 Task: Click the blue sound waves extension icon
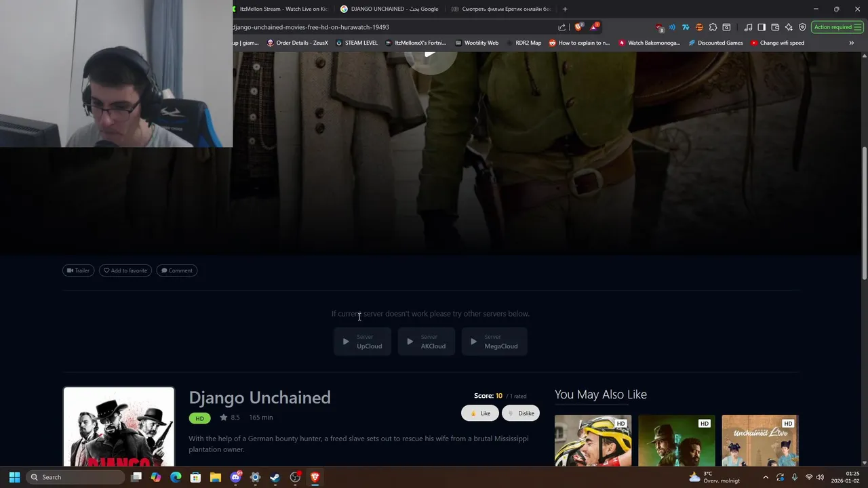[x=672, y=27]
